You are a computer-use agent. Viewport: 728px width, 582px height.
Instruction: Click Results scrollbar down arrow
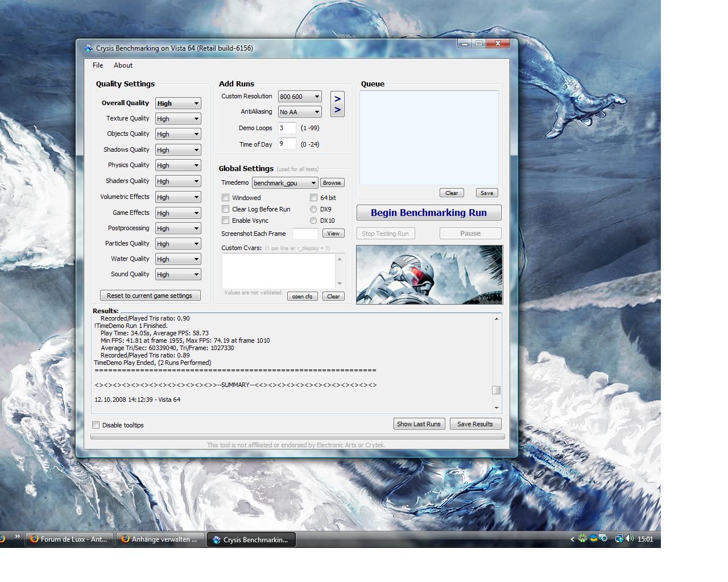(x=496, y=408)
